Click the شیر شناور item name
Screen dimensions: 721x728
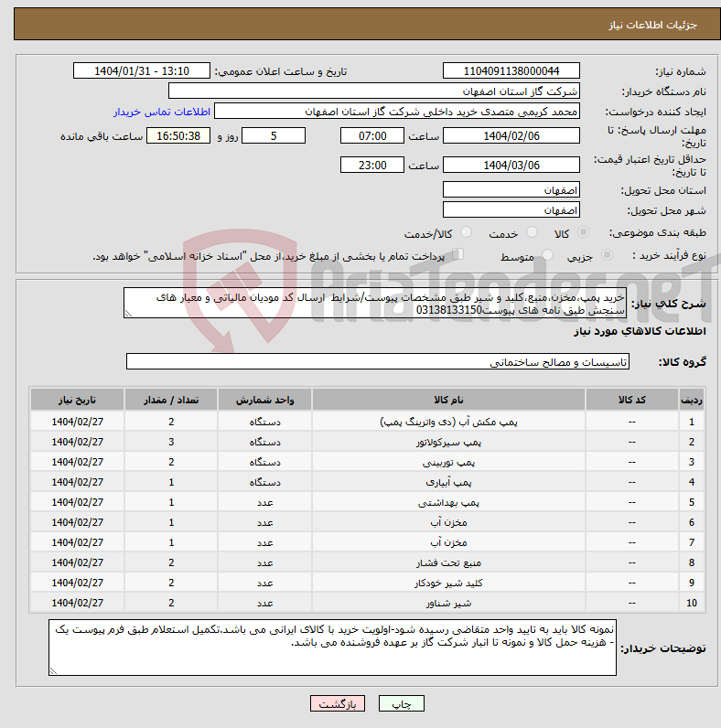pos(448,603)
